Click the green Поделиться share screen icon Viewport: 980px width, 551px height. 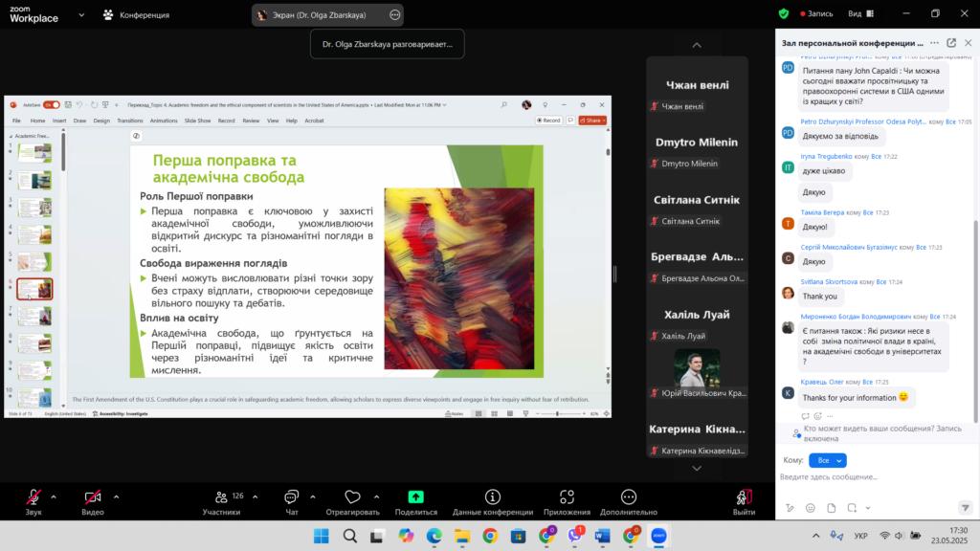(x=415, y=496)
